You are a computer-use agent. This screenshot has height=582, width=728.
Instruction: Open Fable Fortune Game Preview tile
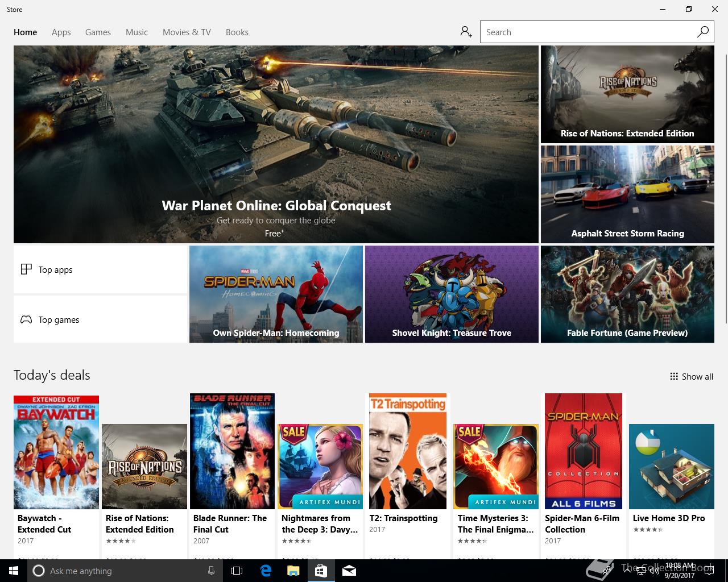627,294
